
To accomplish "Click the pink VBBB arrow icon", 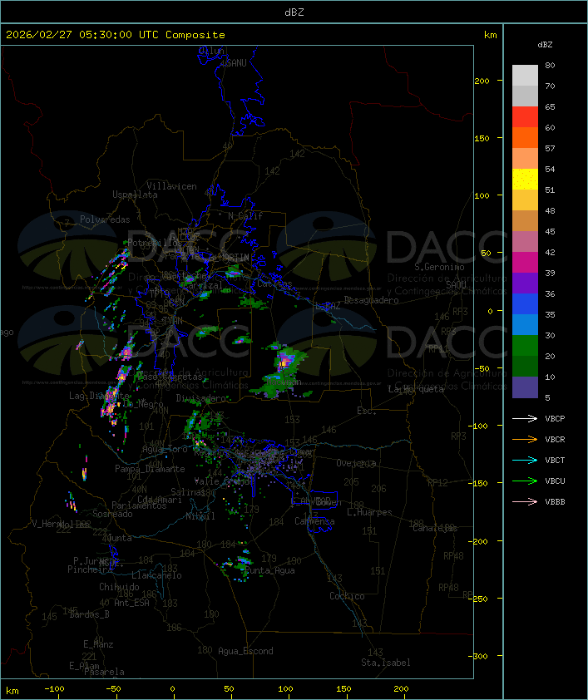I will pyautogui.click(x=525, y=501).
